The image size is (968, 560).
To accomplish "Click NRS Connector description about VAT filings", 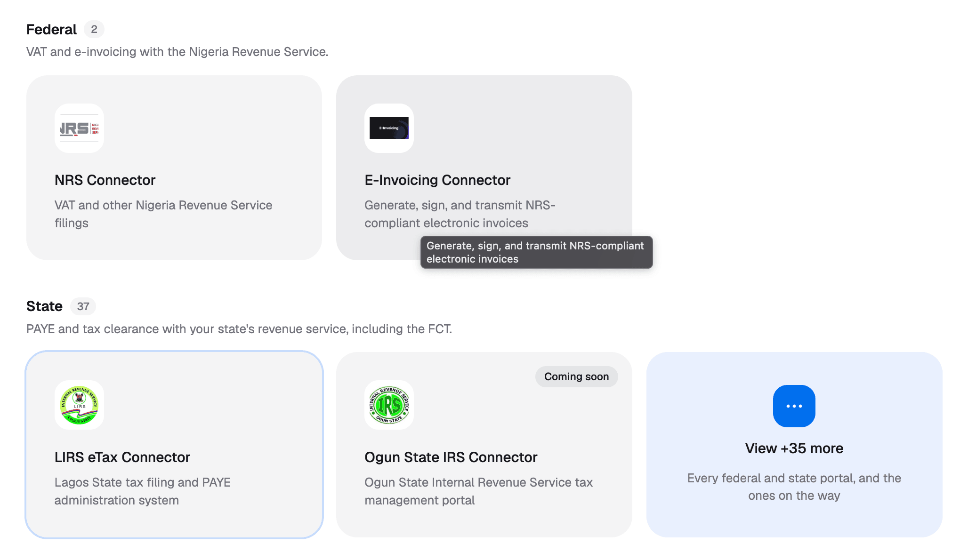I will point(163,214).
